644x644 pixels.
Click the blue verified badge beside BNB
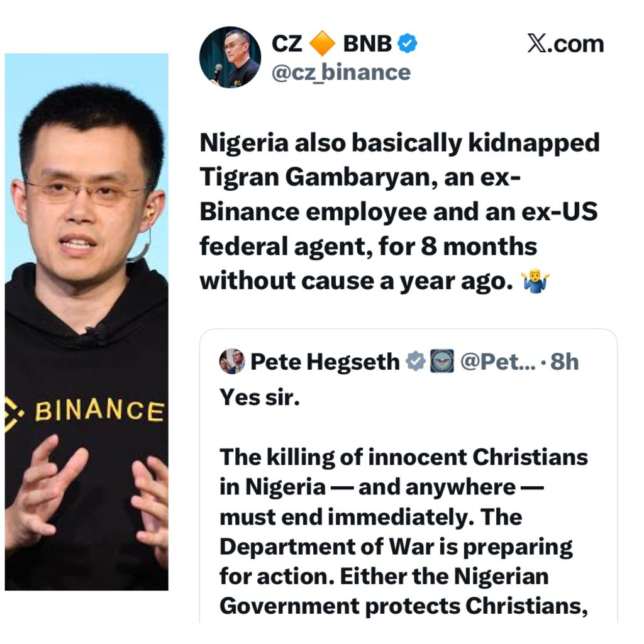tap(407, 43)
